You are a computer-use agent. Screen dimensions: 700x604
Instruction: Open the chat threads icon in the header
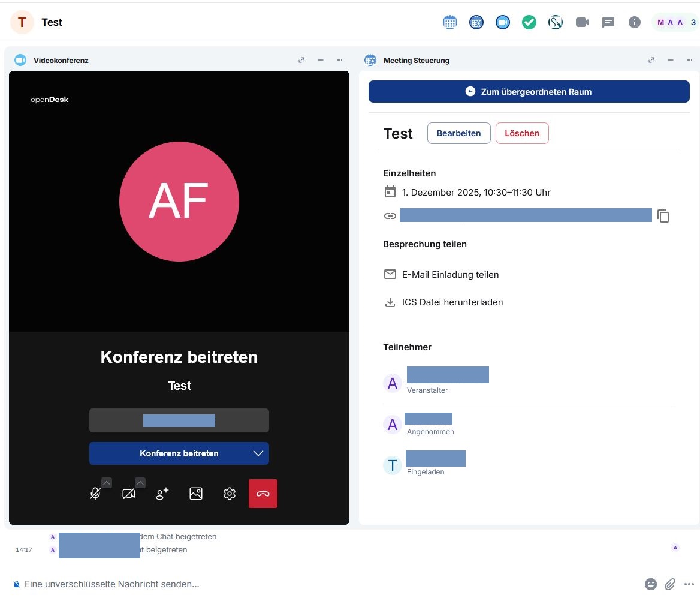click(x=608, y=22)
